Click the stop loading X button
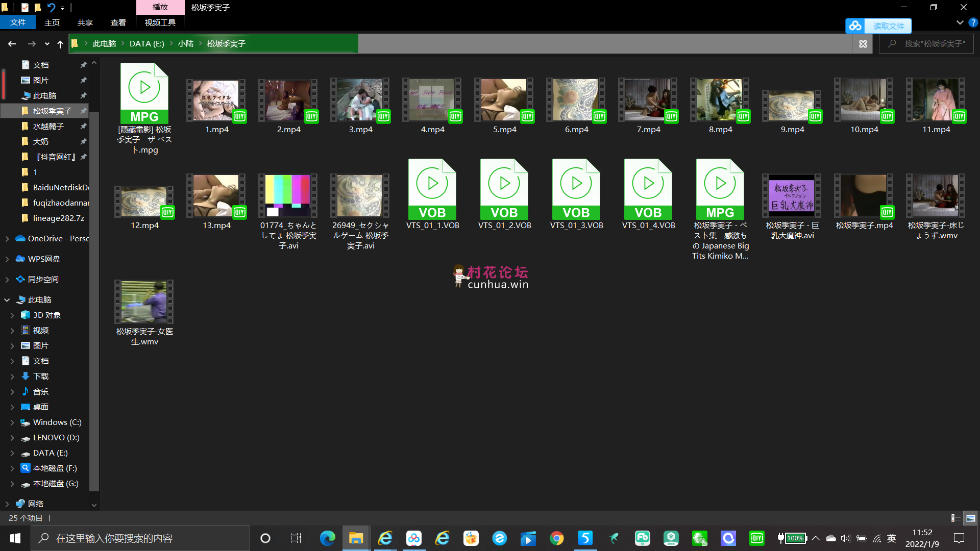The height and width of the screenshot is (551, 980). point(863,44)
